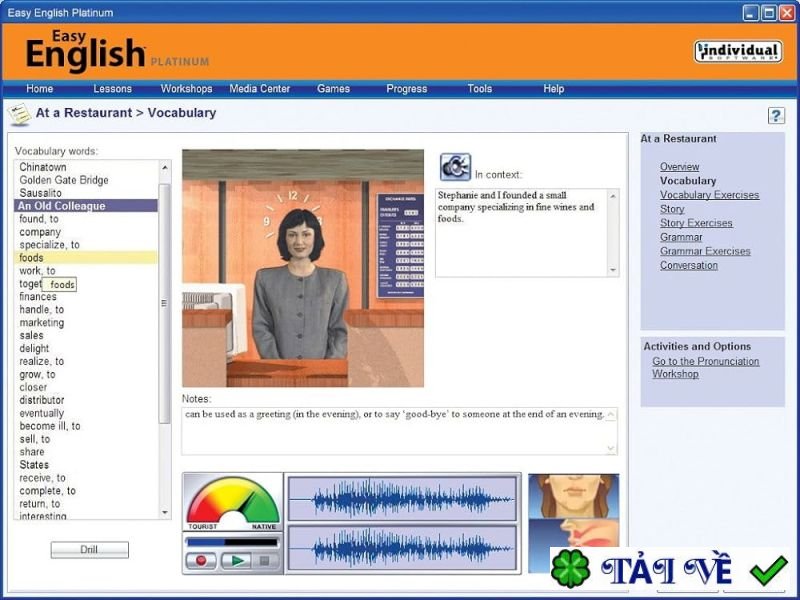Viewport: 800px width, 600px height.
Task: Open the Media Center menu
Action: (259, 89)
